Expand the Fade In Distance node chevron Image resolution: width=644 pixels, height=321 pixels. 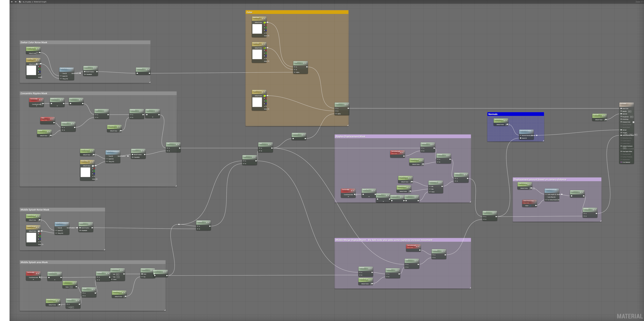[x=530, y=184]
